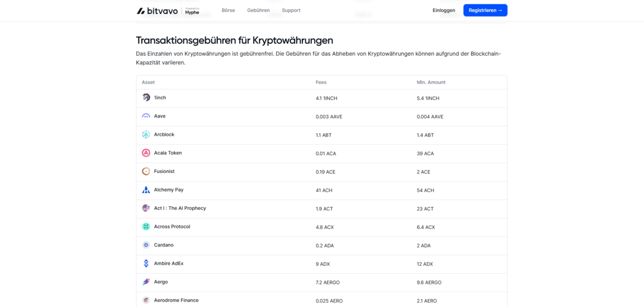The image size is (644, 307).
Task: Click the 4.1 1INCH fee value
Action: pyautogui.click(x=326, y=98)
